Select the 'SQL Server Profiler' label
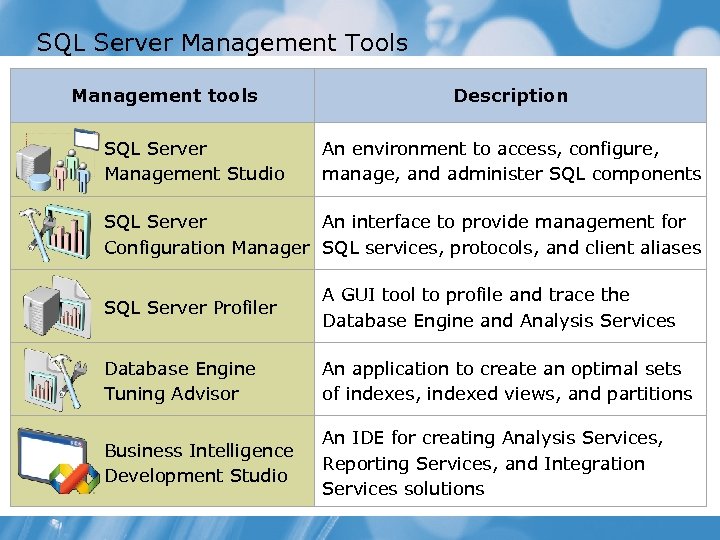 (x=191, y=307)
